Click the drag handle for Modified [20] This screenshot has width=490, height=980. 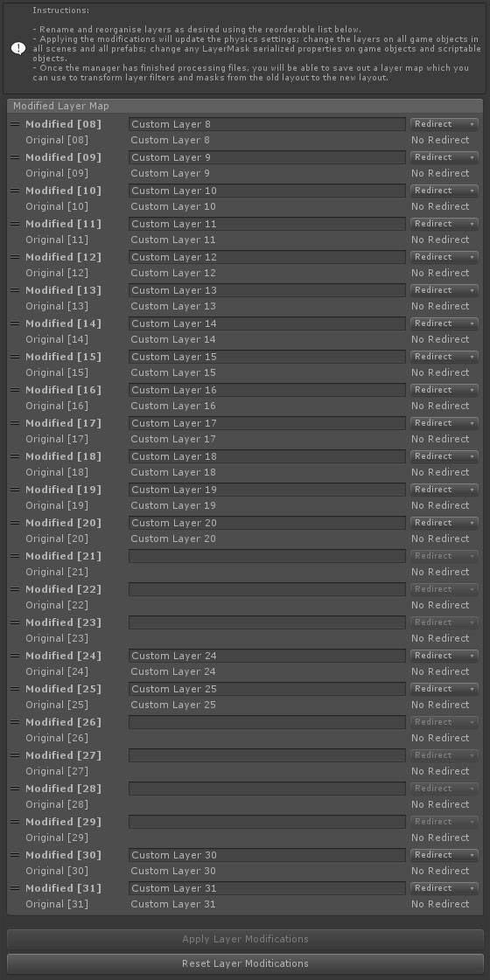(15, 523)
